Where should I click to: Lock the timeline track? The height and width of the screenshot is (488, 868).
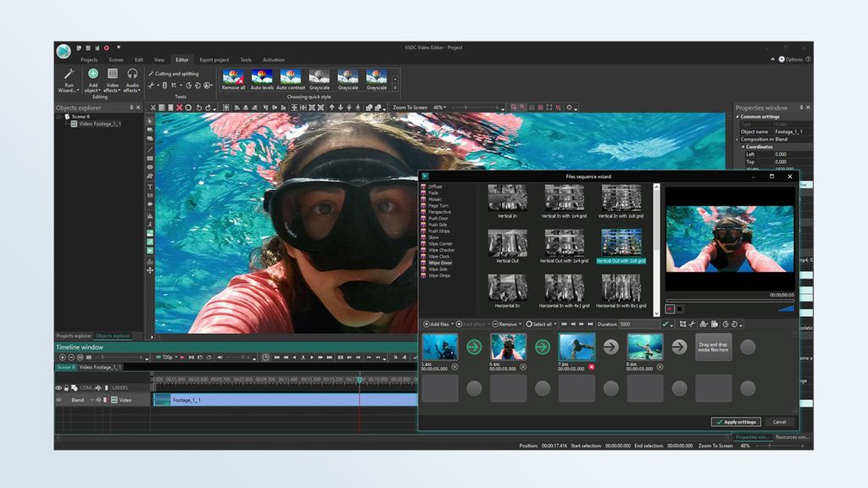point(65,388)
